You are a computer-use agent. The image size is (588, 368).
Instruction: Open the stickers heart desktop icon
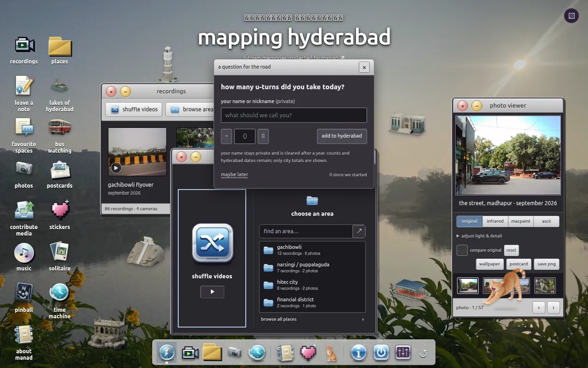(x=60, y=215)
